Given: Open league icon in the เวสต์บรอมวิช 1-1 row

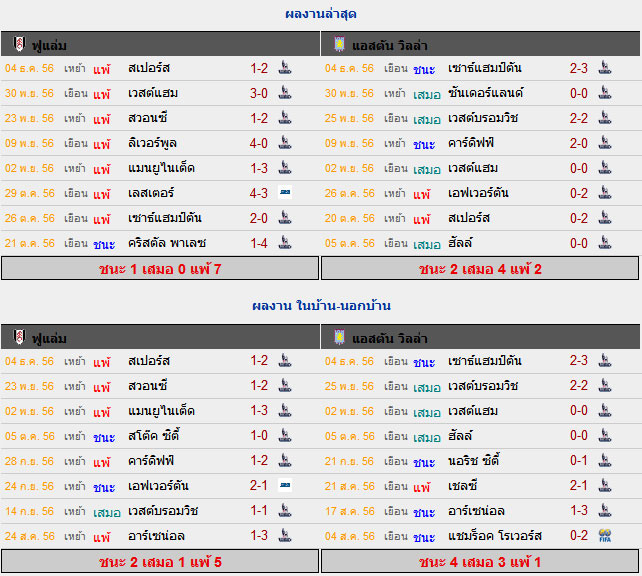Looking at the screenshot, I should [285, 510].
